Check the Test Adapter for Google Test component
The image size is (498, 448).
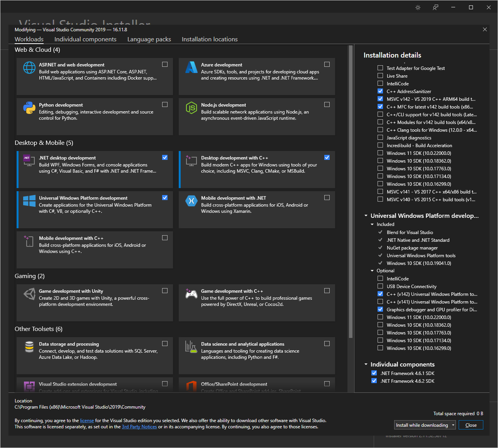[380, 68]
